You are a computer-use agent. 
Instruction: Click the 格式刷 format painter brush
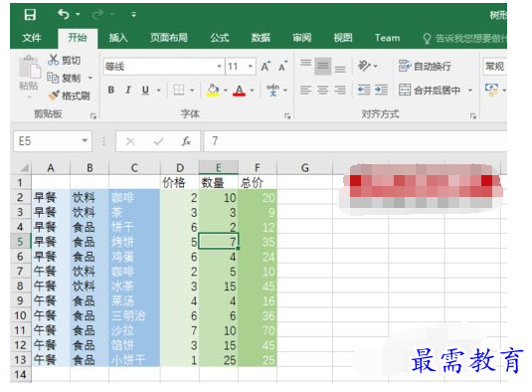(69, 96)
